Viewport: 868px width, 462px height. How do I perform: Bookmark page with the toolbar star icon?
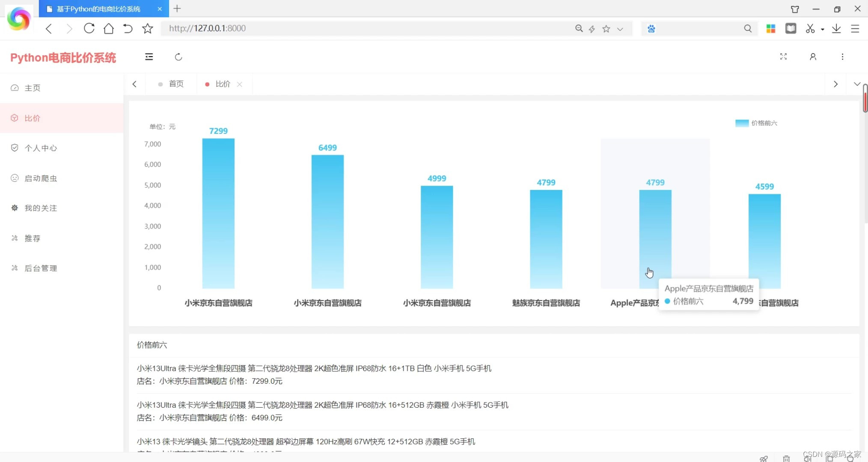(x=148, y=28)
